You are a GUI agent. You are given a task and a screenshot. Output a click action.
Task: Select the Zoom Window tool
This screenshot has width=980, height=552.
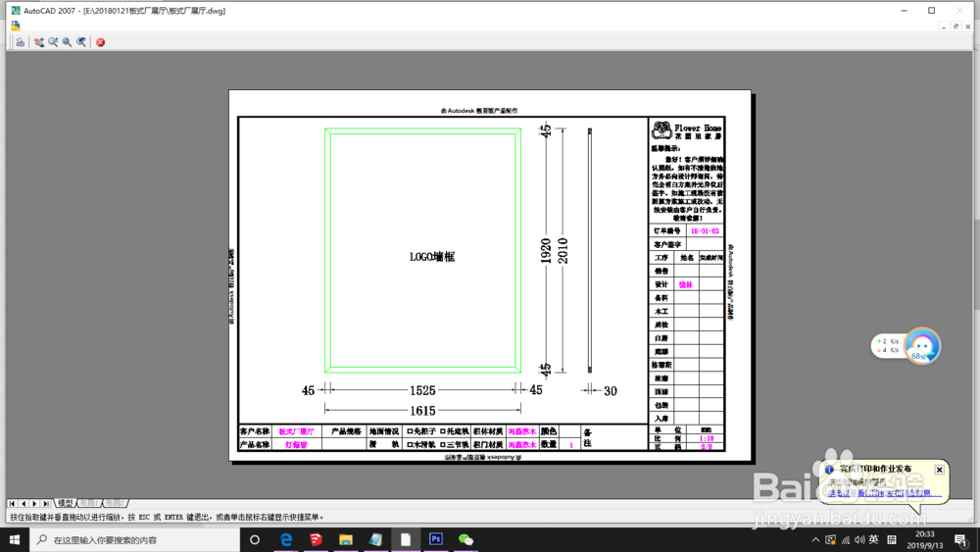tap(67, 42)
